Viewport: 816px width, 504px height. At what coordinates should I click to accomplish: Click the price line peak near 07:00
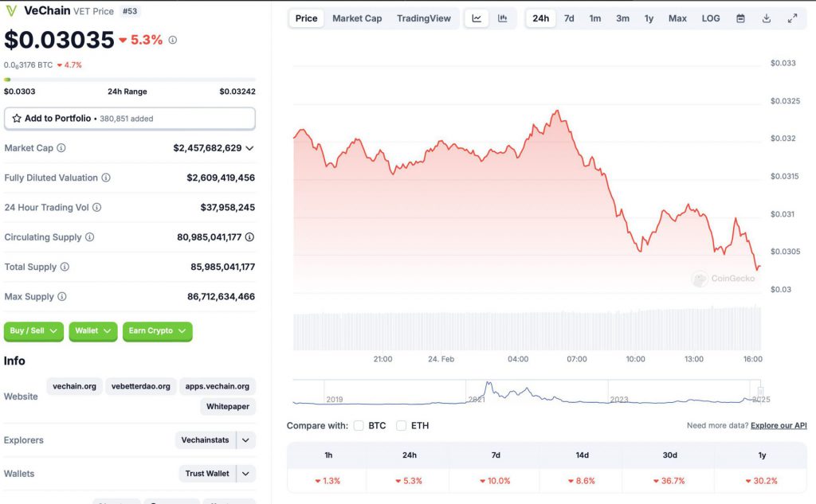pyautogui.click(x=558, y=111)
